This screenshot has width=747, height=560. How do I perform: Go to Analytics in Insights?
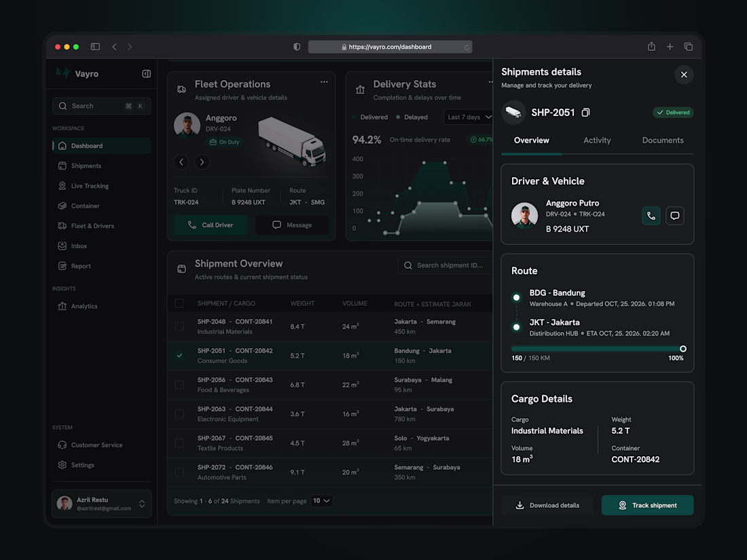click(101, 306)
